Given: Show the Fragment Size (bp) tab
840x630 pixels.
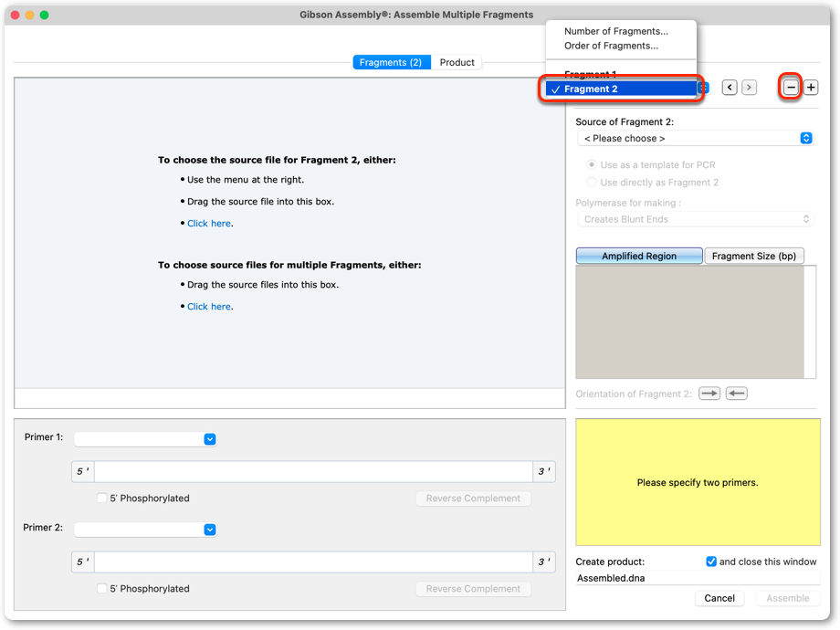Looking at the screenshot, I should point(754,256).
